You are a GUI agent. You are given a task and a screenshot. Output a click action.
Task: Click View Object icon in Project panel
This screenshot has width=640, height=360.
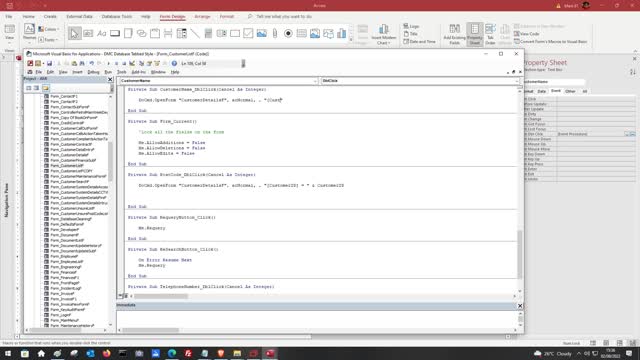[x=36, y=88]
